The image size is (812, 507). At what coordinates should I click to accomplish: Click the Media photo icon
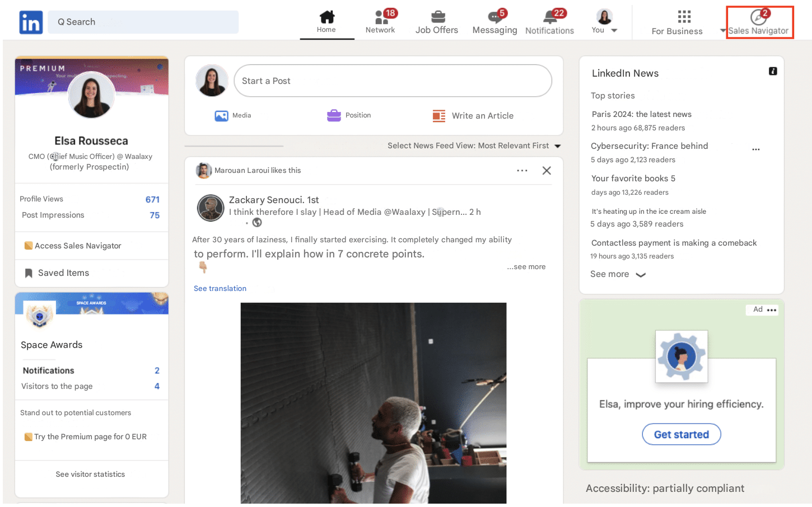(x=222, y=116)
